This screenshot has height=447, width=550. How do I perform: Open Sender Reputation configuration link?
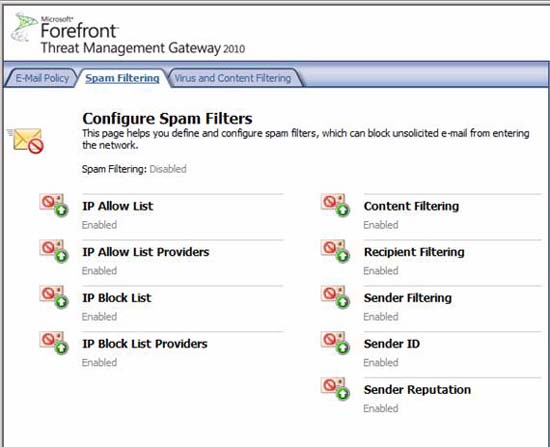pyautogui.click(x=417, y=389)
